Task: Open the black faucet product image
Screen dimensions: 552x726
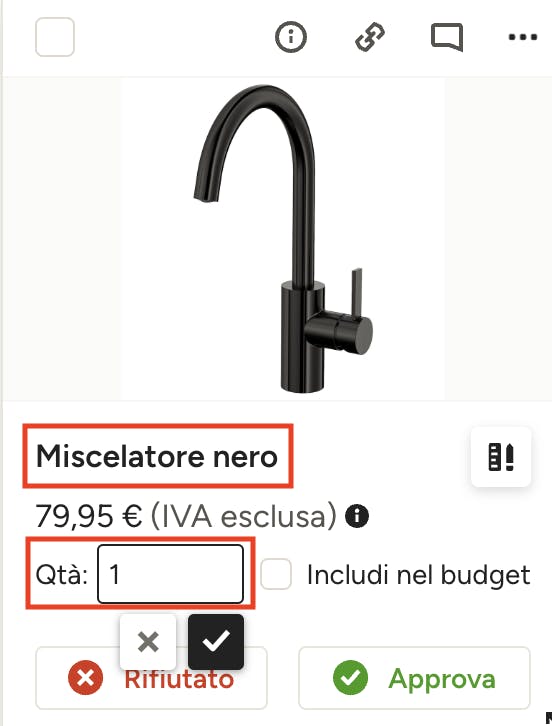Action: click(x=283, y=239)
